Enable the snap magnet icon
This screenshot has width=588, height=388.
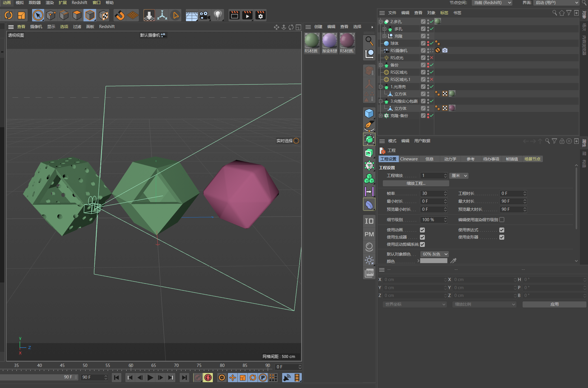(x=120, y=15)
